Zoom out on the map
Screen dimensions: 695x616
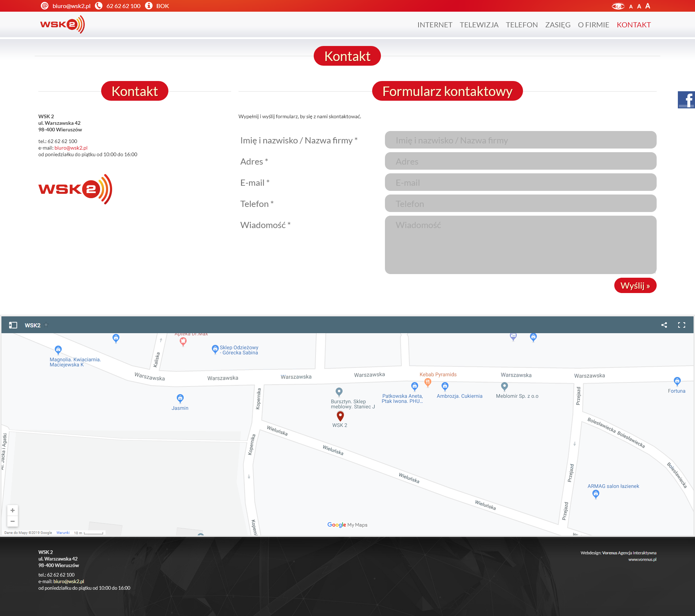pyautogui.click(x=12, y=521)
